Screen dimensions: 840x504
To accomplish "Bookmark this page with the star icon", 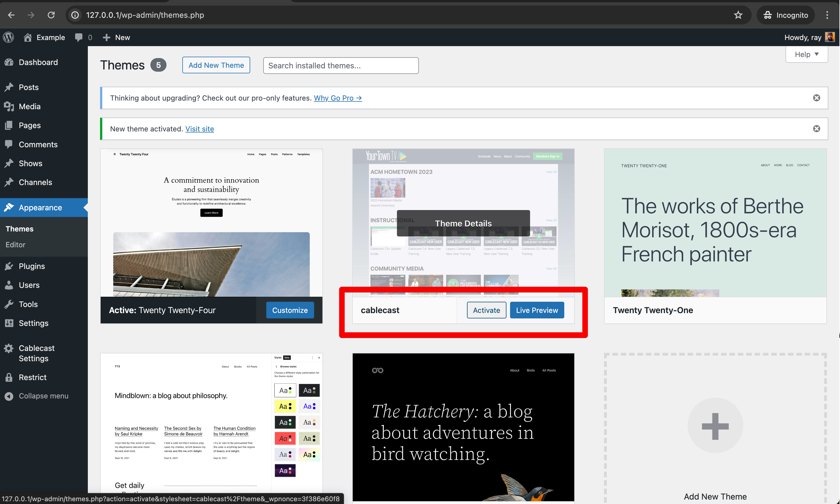I will 738,15.
